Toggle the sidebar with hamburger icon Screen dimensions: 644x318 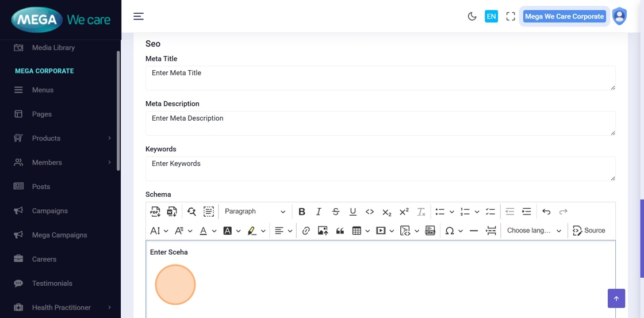[139, 17]
